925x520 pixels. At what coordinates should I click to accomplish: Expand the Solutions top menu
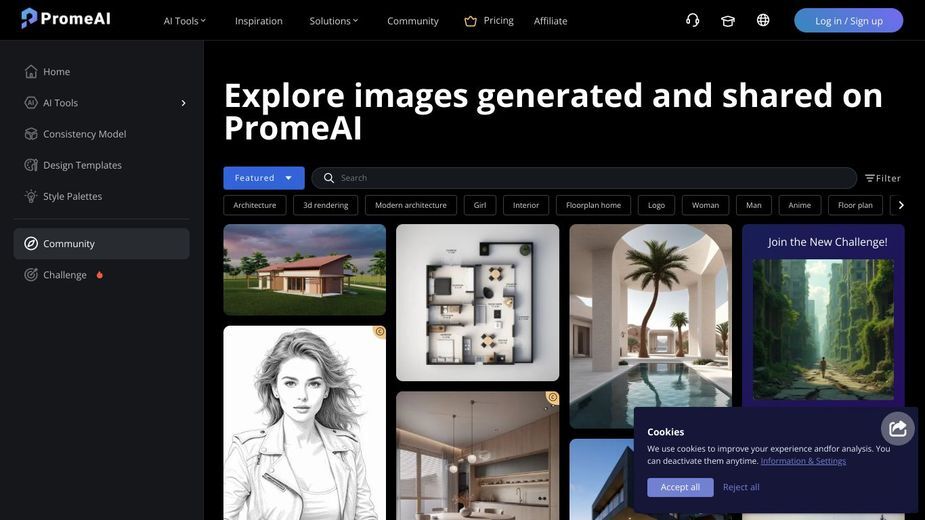334,21
